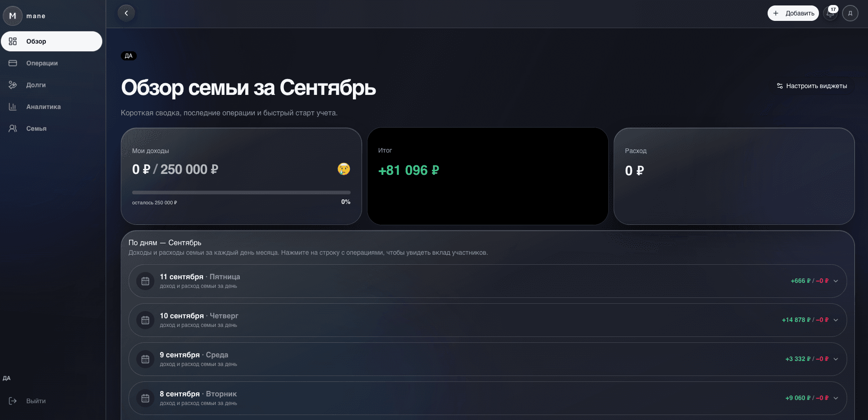The image size is (868, 420).
Task: Click the calendar icon for 9 сентября
Action: (x=145, y=359)
